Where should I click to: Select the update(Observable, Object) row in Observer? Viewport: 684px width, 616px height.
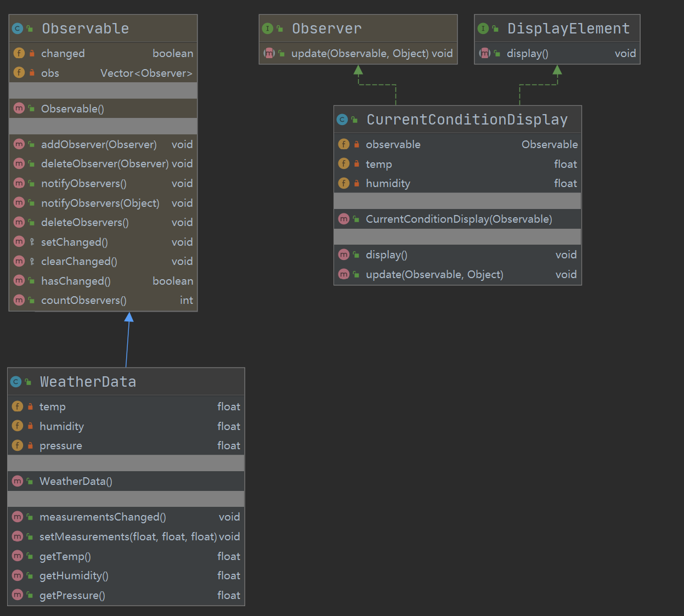(x=360, y=53)
